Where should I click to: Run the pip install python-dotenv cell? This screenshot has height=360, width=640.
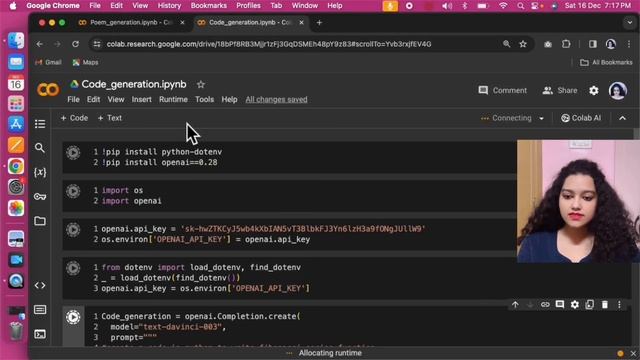coord(73,152)
